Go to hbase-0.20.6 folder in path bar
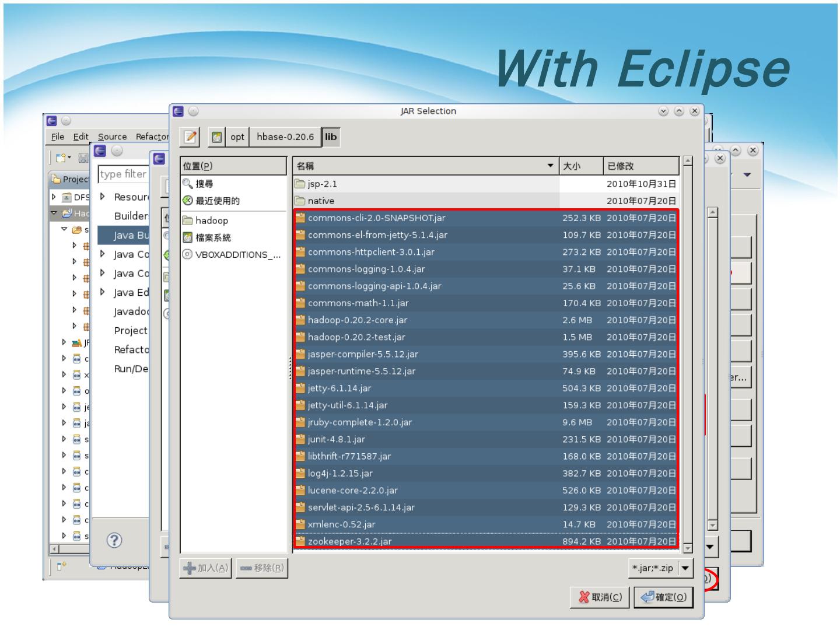 coord(285,137)
